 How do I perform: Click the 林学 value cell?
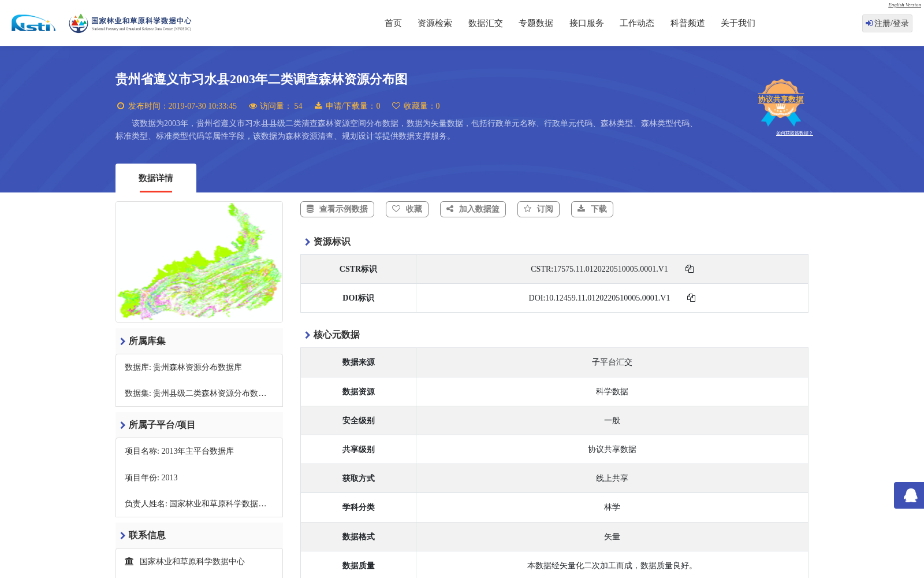612,507
